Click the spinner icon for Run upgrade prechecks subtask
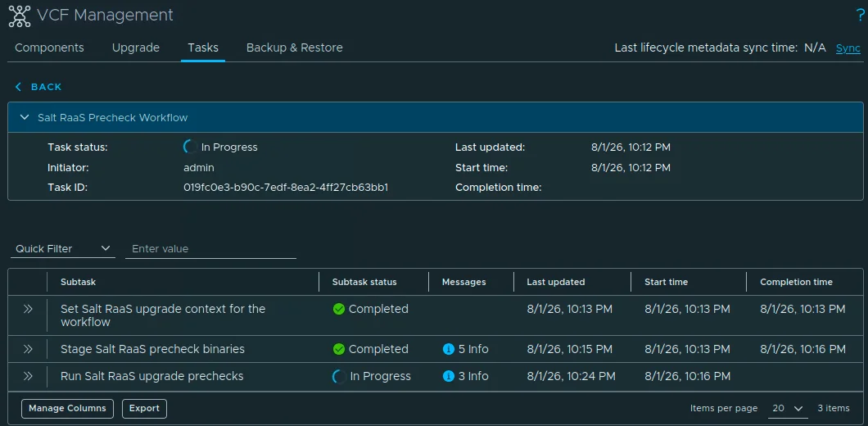The width and height of the screenshot is (868, 426). click(x=339, y=377)
